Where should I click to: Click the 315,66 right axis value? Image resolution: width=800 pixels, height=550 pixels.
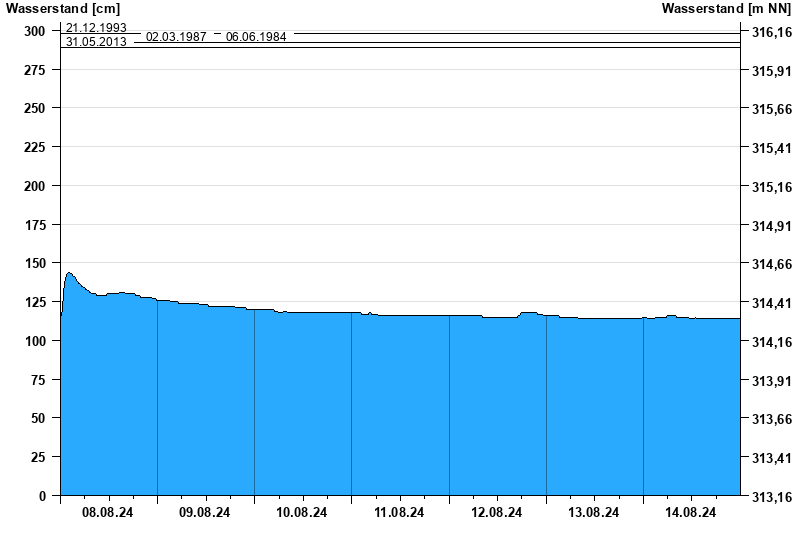[x=772, y=109]
